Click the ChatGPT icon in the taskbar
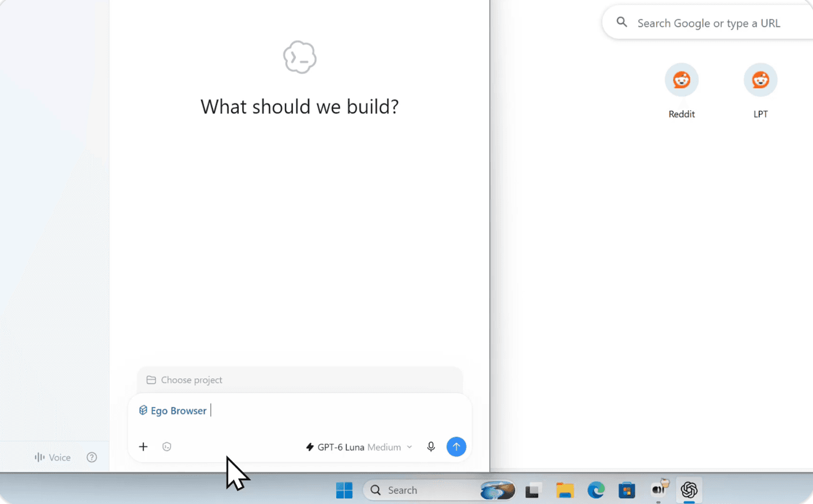Screen dimensions: 813x504 (x=689, y=490)
